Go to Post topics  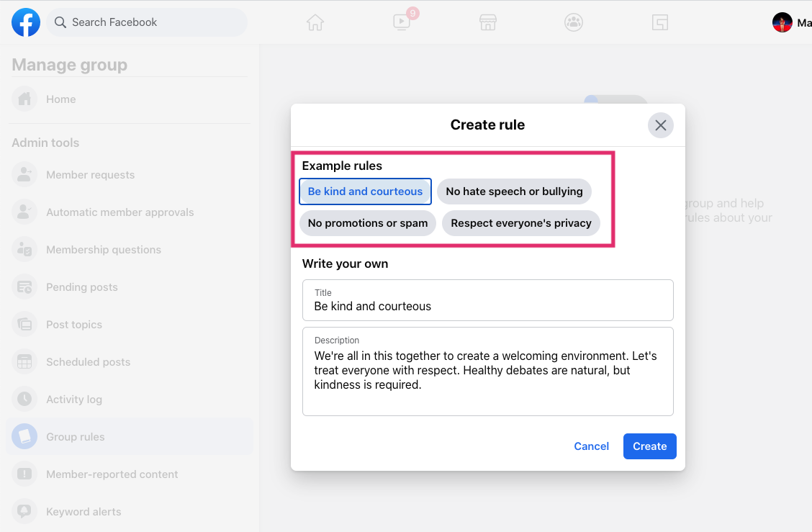pos(130,324)
